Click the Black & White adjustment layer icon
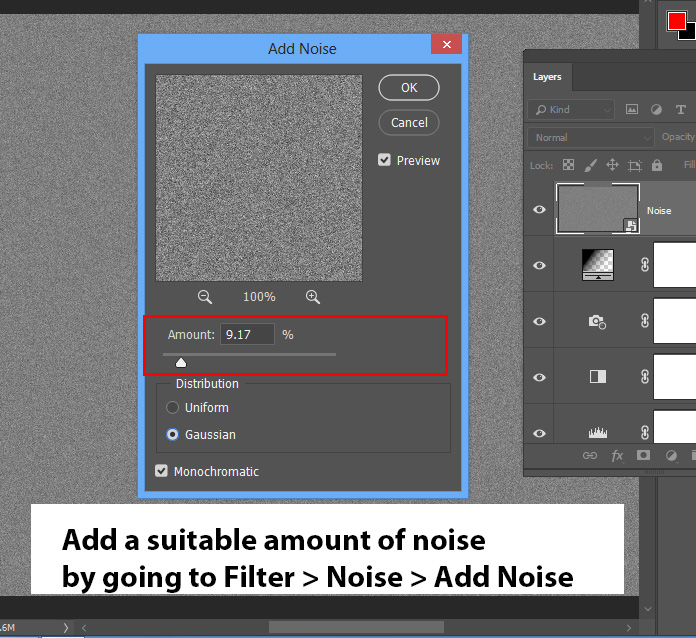The height and width of the screenshot is (638, 696). coord(598,377)
